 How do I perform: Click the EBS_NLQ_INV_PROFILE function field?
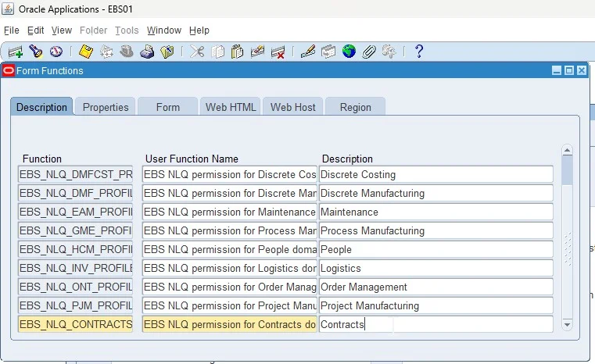pos(76,268)
